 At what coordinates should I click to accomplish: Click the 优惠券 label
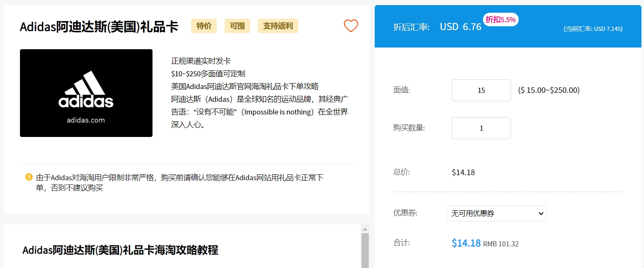coord(405,213)
